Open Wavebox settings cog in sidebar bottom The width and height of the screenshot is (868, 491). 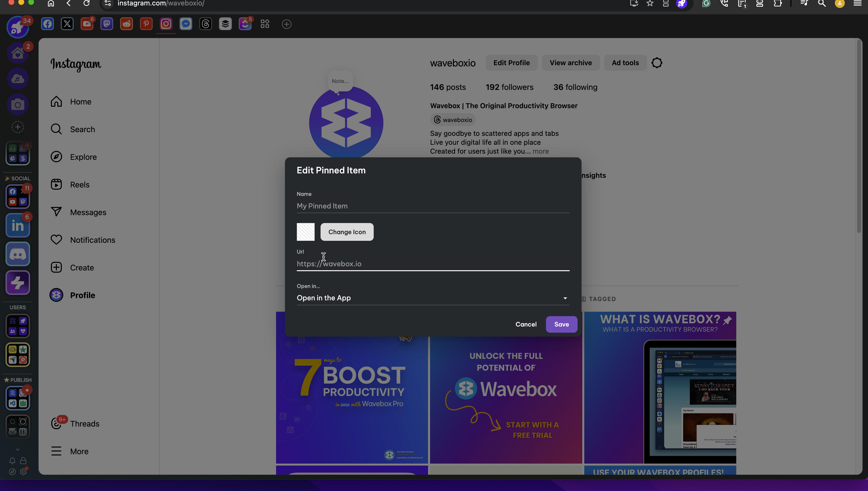(x=23, y=472)
